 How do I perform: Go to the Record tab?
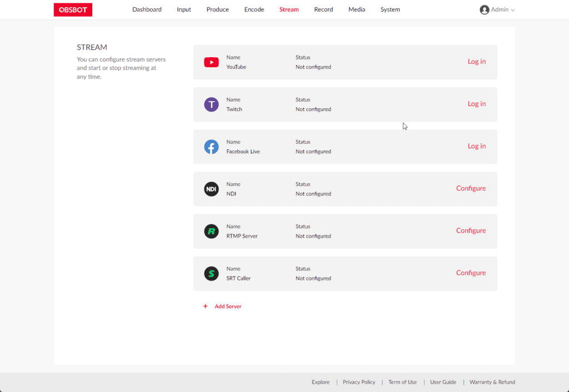pyautogui.click(x=323, y=9)
